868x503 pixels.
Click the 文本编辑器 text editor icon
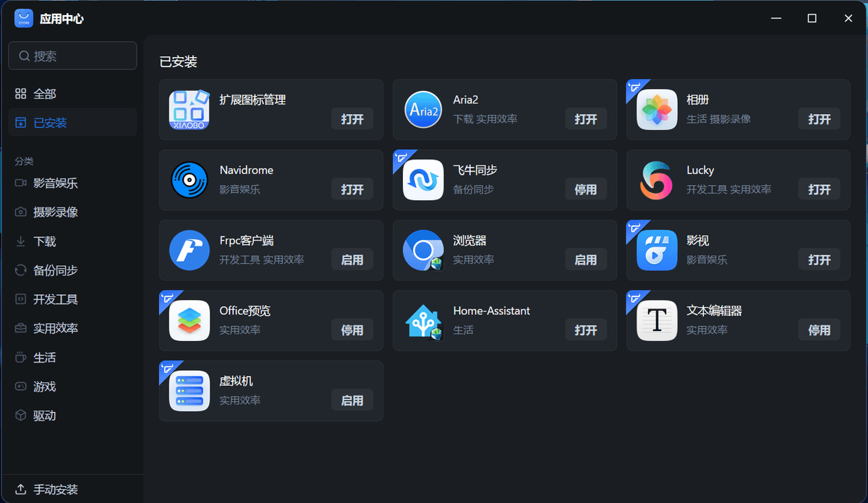657,321
